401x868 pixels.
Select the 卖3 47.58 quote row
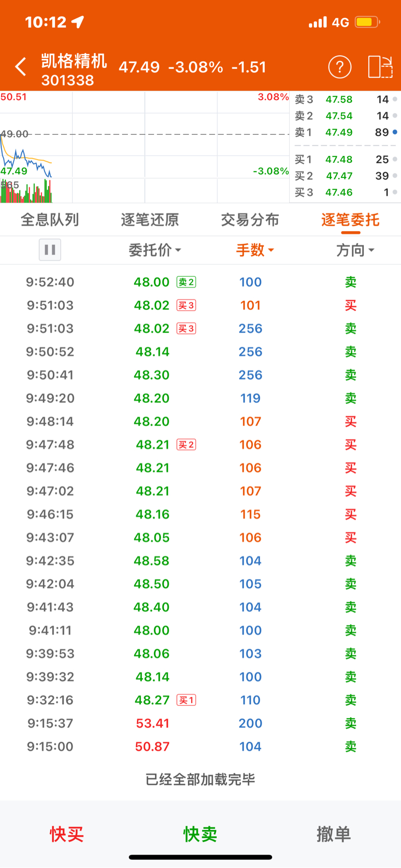345,99
